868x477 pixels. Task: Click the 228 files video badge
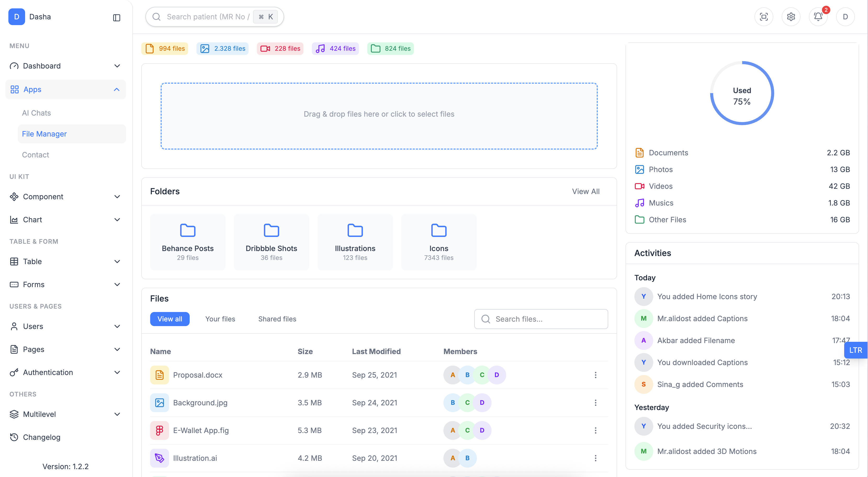tap(280, 48)
